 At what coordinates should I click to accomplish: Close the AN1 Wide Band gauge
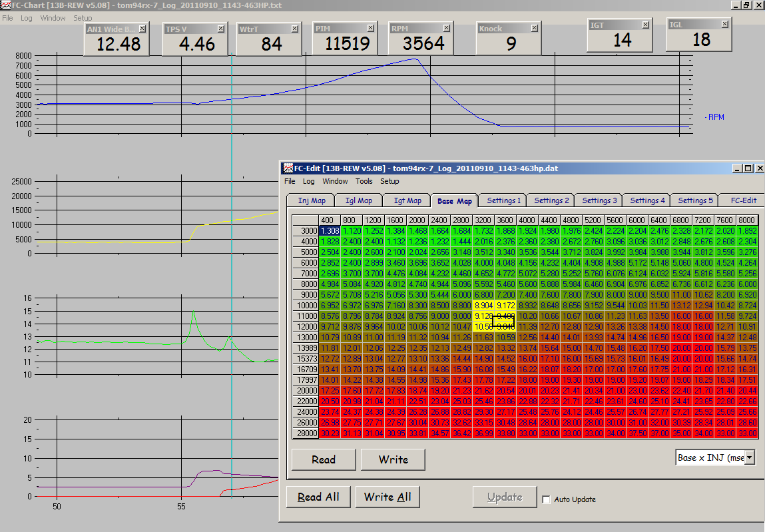(x=142, y=29)
